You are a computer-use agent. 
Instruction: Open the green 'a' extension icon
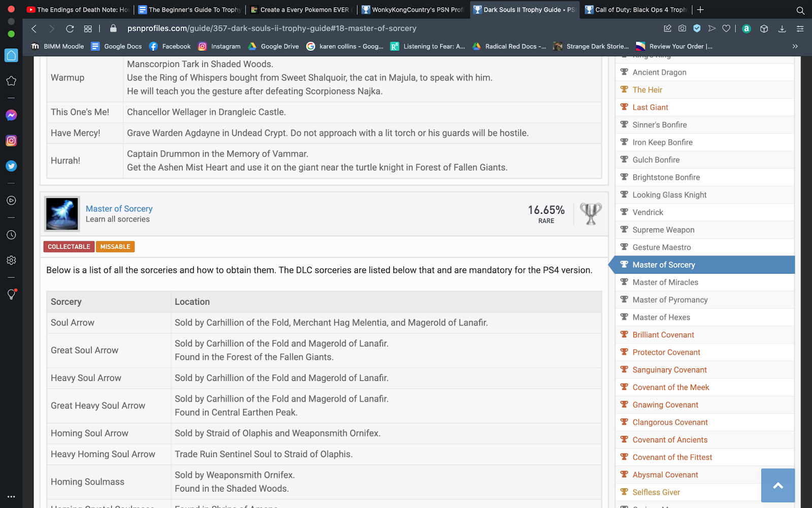click(746, 28)
